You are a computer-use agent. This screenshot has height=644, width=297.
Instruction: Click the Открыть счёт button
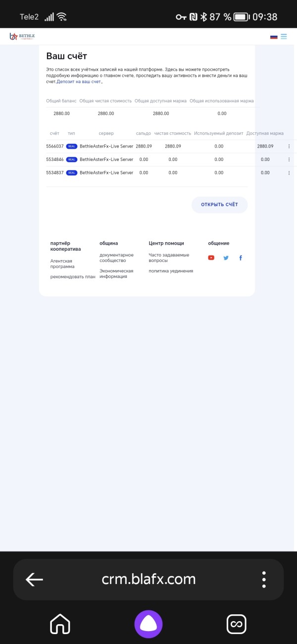(219, 205)
